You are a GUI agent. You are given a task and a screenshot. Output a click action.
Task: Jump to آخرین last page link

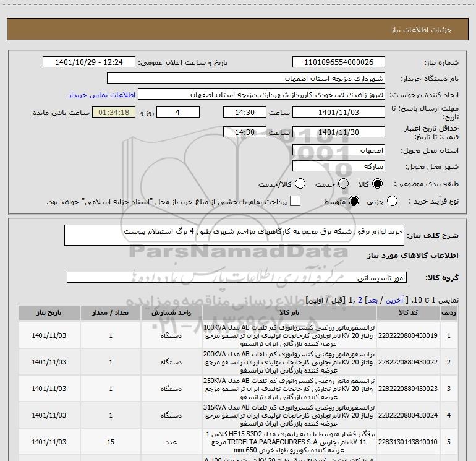click(394, 300)
